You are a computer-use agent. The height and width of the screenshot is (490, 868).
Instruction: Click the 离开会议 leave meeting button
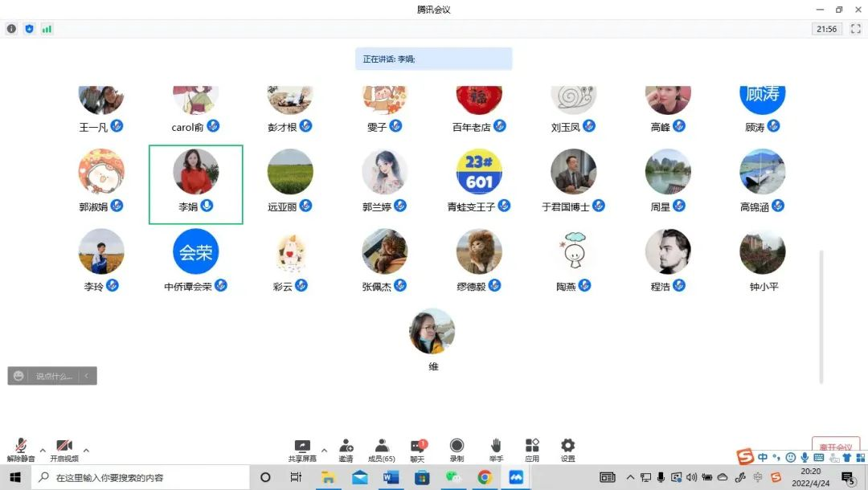pos(836,447)
